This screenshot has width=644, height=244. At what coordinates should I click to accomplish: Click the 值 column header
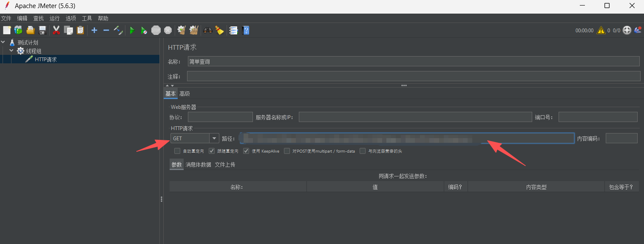coord(375,187)
